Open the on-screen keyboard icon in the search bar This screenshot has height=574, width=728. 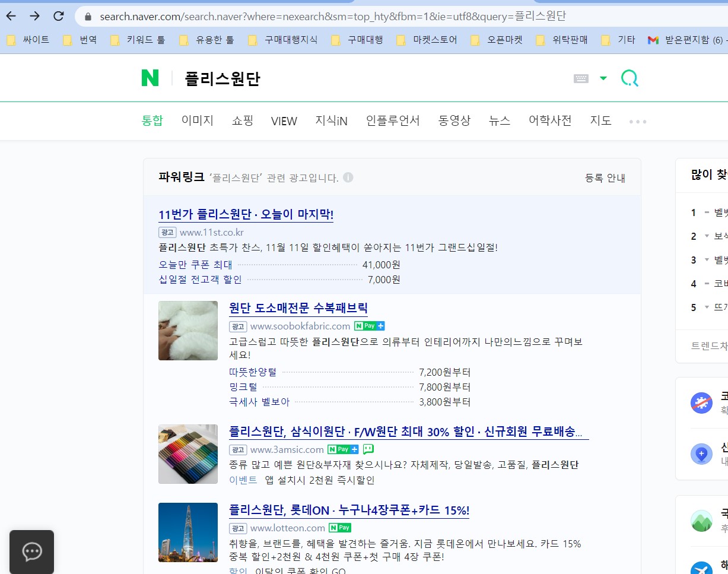coord(581,78)
